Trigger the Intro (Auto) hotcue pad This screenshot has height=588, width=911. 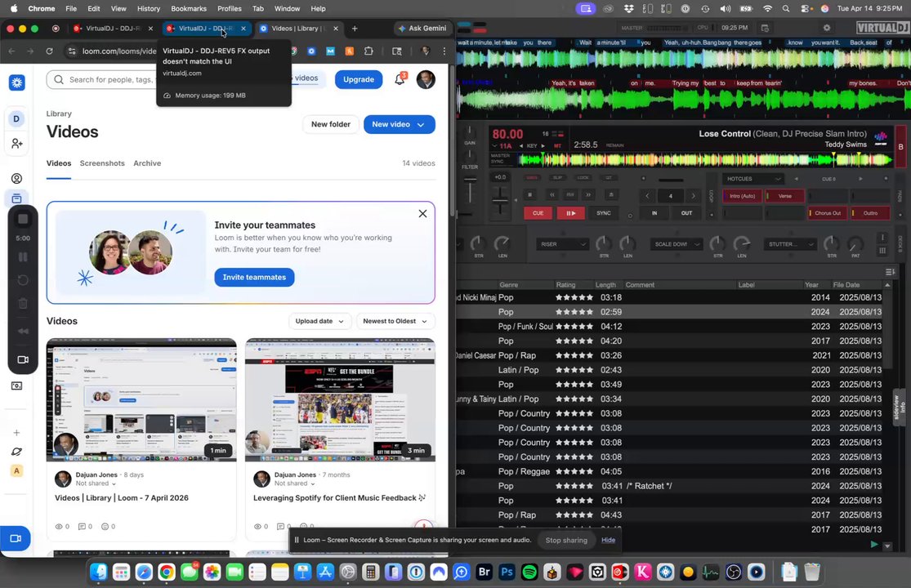pyautogui.click(x=742, y=196)
